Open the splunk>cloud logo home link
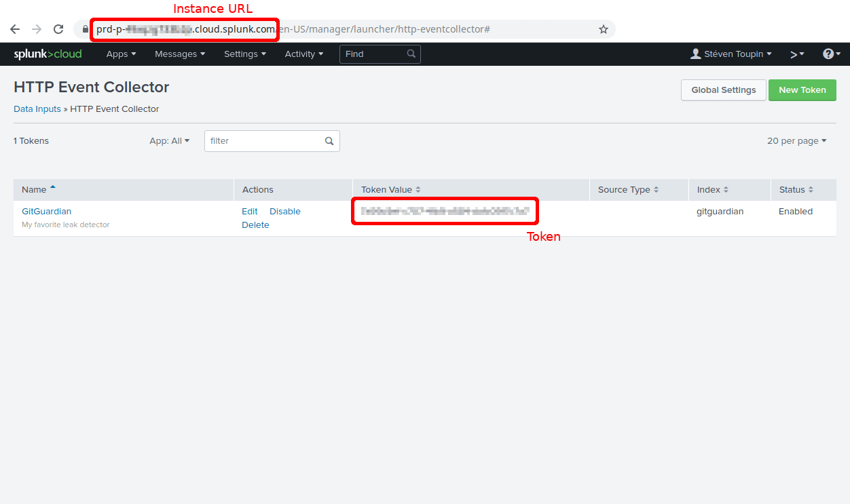This screenshot has width=850, height=504. 48,54
